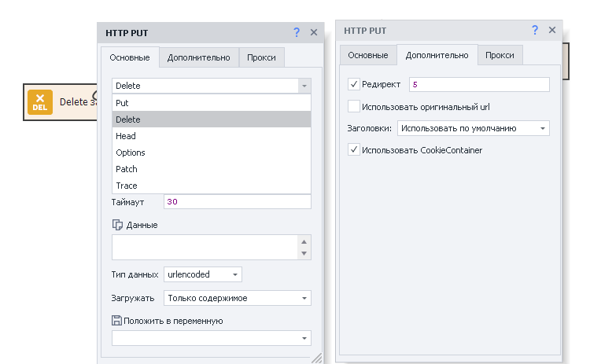Click the resize grip of the left window
590x364 pixels.
[317, 358]
